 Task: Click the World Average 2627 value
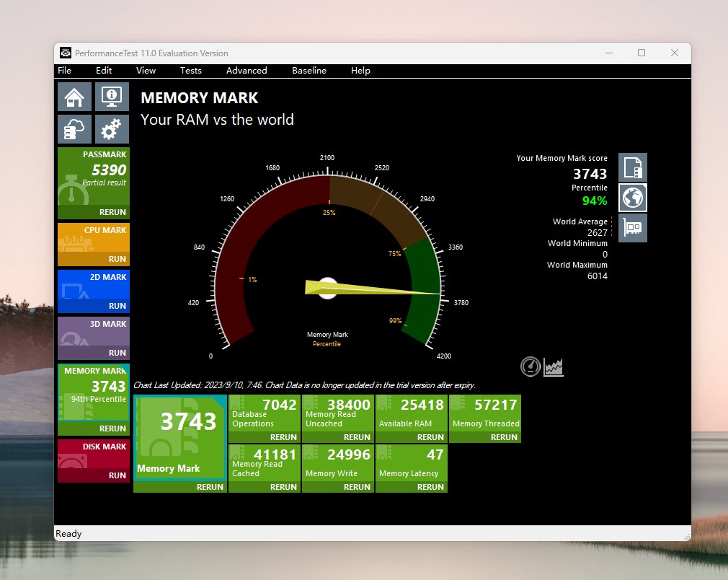tap(597, 232)
